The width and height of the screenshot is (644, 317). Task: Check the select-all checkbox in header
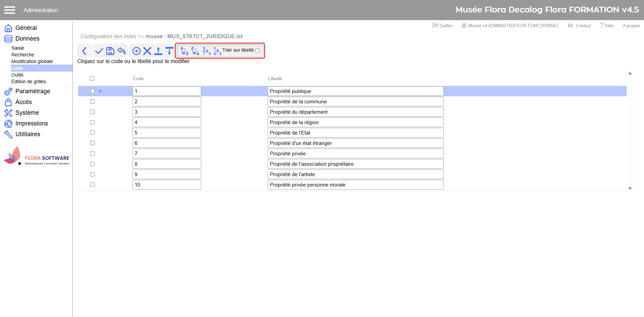pyautogui.click(x=92, y=78)
